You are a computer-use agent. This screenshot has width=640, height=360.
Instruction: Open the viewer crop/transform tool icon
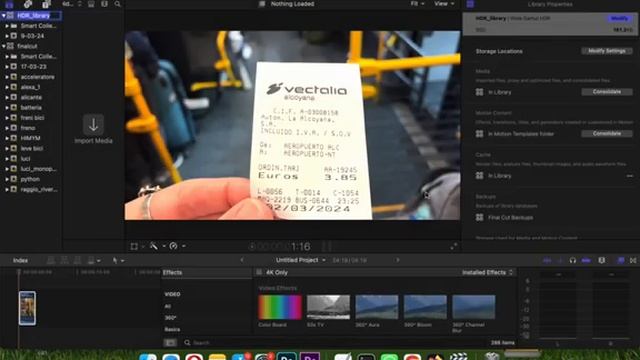134,246
